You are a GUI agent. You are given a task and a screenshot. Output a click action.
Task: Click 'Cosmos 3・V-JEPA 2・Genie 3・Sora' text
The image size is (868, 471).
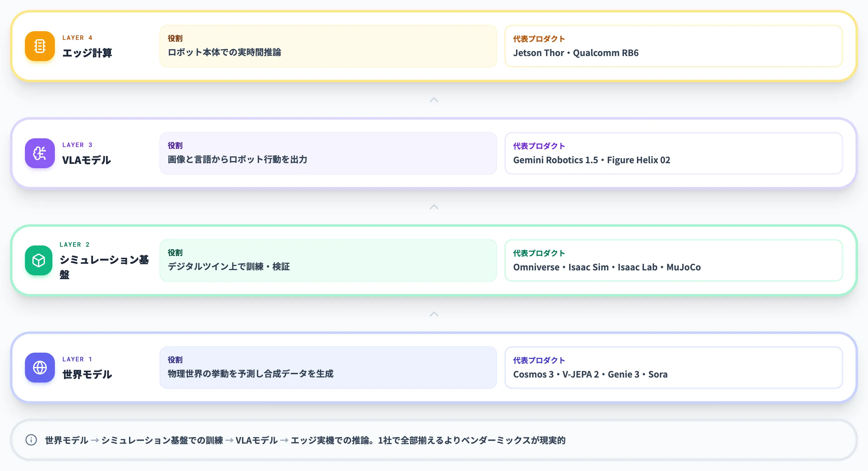590,374
